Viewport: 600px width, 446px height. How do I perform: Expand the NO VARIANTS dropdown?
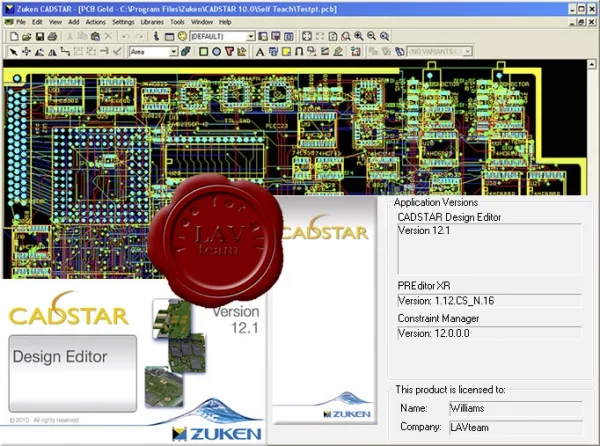coord(467,52)
